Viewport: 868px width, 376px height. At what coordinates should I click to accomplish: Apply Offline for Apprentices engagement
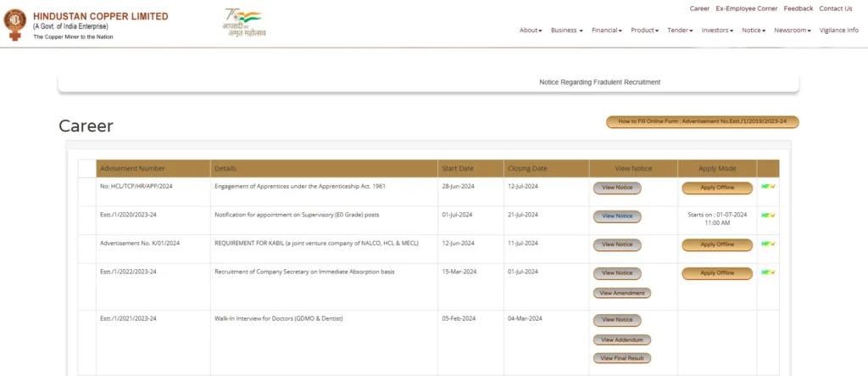click(717, 188)
